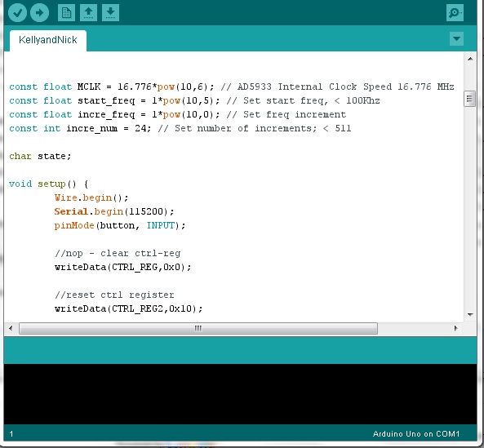This screenshot has height=448, width=484.
Task: Click the 'incre_num' variable in code
Action: coord(92,128)
